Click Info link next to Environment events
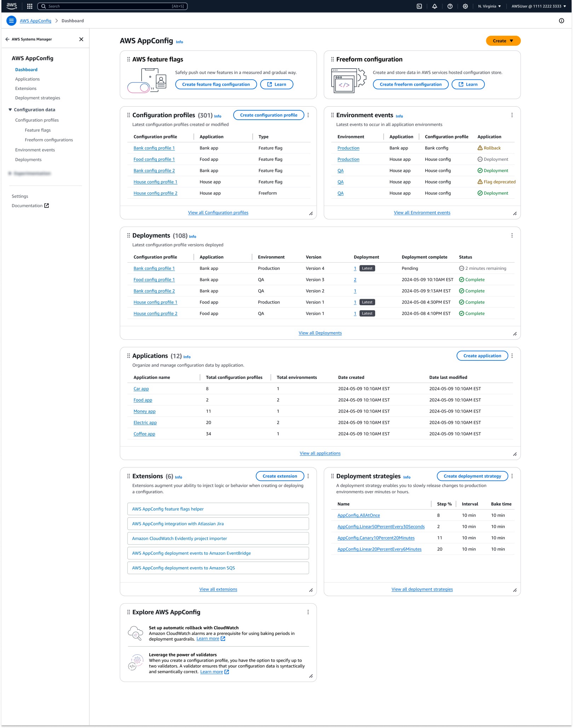 click(399, 116)
